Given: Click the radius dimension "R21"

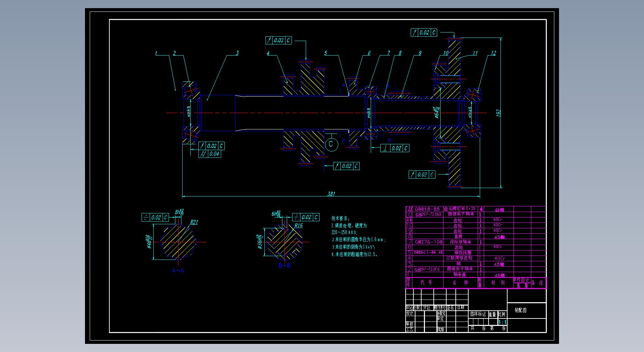Looking at the screenshot, I should 194,222.
